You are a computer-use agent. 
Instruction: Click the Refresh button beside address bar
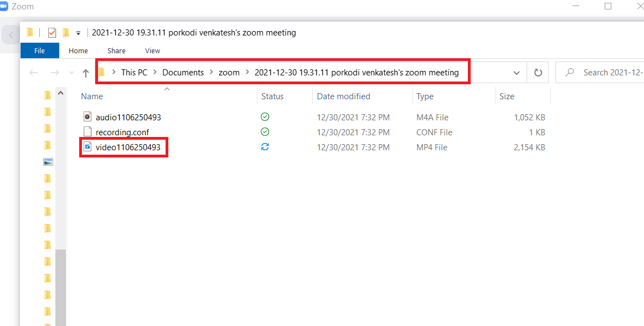pyautogui.click(x=537, y=73)
